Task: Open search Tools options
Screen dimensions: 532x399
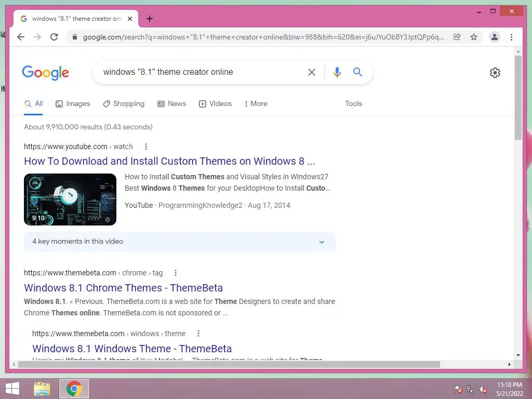Action: tap(353, 104)
